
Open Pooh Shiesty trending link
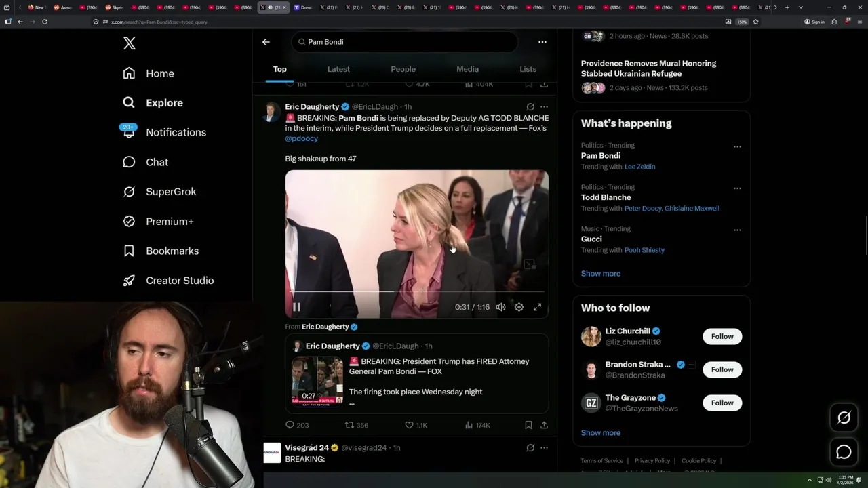[644, 250]
